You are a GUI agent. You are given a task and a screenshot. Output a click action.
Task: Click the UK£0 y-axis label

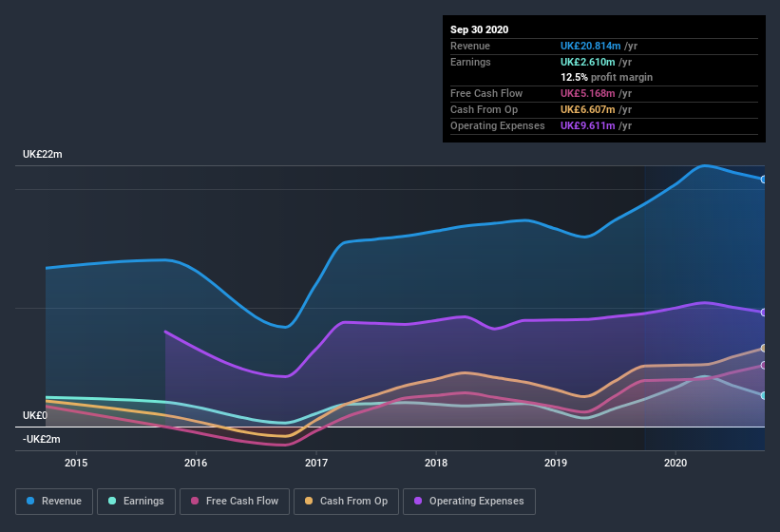(x=35, y=415)
